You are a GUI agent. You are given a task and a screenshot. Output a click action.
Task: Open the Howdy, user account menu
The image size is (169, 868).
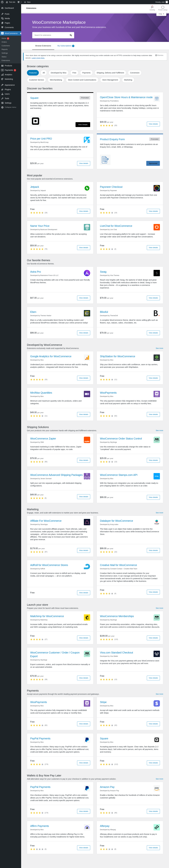(161, 2)
